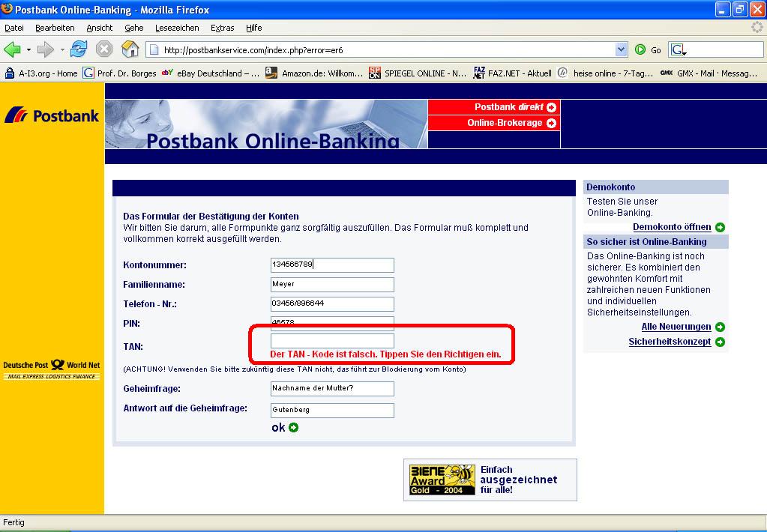Click the Fertig status bar text
The height and width of the screenshot is (532, 767).
pyautogui.click(x=13, y=522)
